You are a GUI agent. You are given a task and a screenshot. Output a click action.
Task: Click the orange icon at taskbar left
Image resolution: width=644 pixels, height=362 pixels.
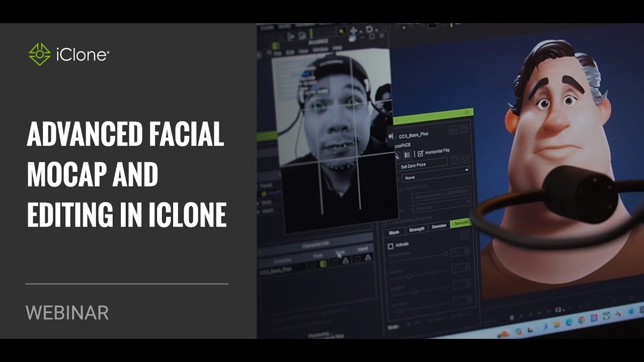tap(504, 334)
